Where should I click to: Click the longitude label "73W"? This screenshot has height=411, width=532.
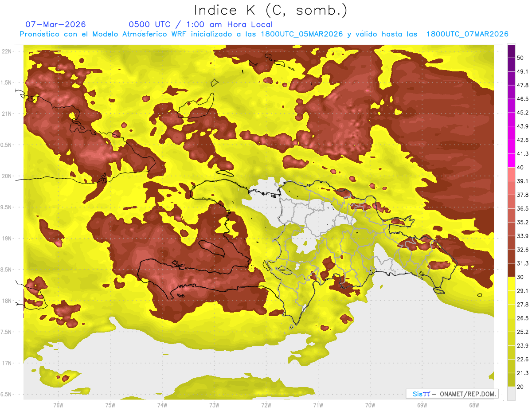[x=214, y=405]
